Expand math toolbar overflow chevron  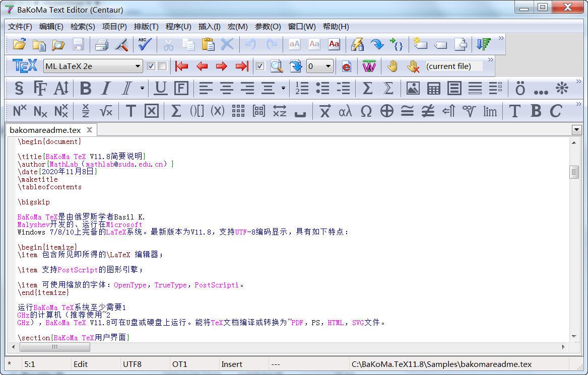coord(578,104)
